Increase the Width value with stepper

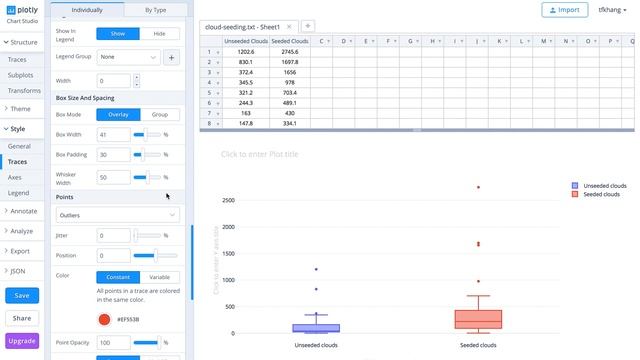click(136, 77)
